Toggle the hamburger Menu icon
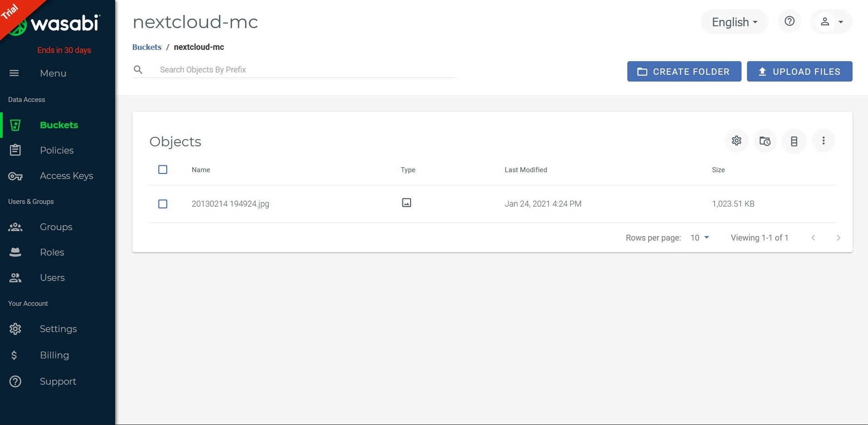The width and height of the screenshot is (868, 425). (15, 73)
